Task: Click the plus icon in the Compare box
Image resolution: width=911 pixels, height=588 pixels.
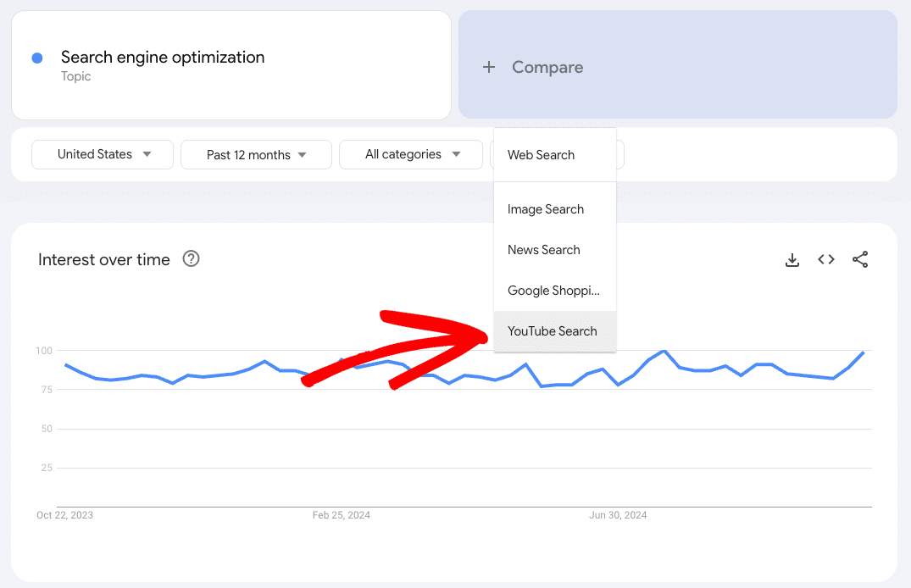Action: point(489,67)
